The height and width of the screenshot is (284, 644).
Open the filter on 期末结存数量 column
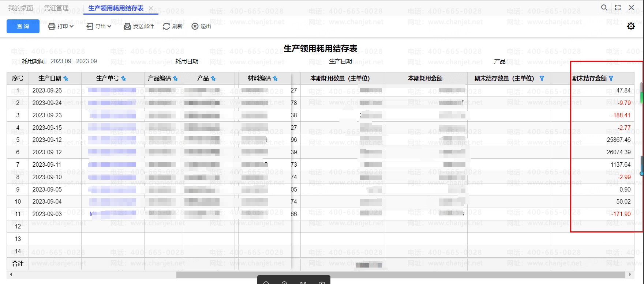click(x=542, y=78)
